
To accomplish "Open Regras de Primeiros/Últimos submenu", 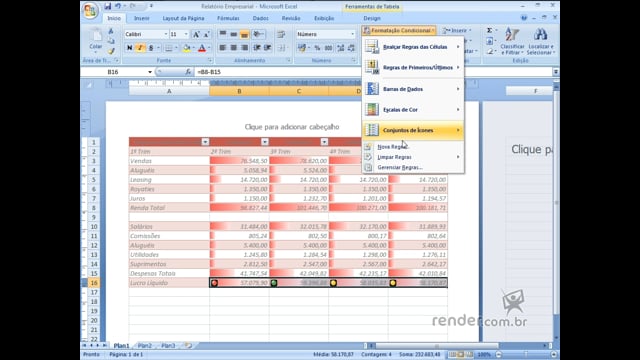I will click(x=413, y=67).
